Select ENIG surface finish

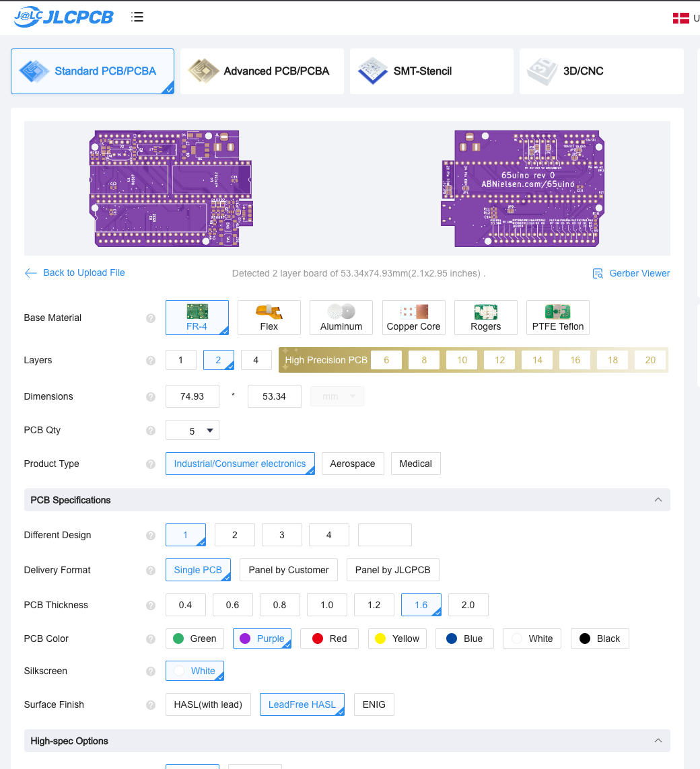(374, 704)
